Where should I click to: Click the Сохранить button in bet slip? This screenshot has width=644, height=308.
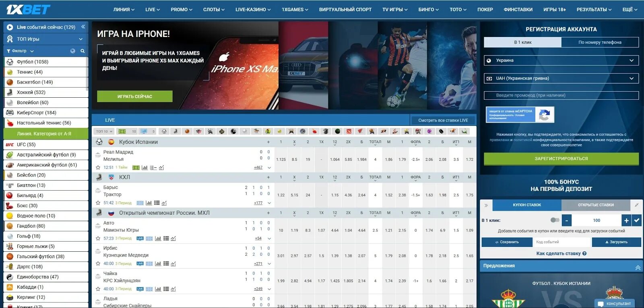tap(507, 242)
